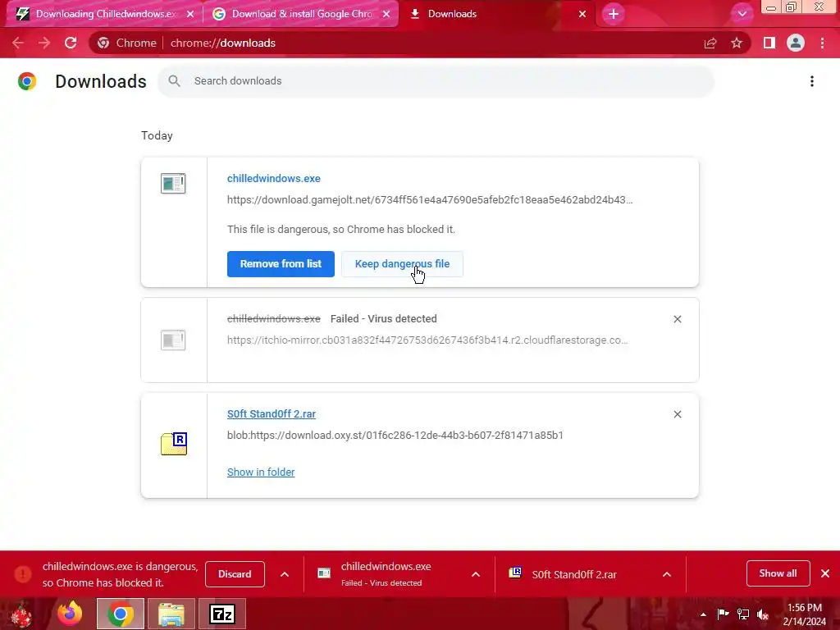
Task: Click the network tray icon
Action: pyautogui.click(x=743, y=614)
